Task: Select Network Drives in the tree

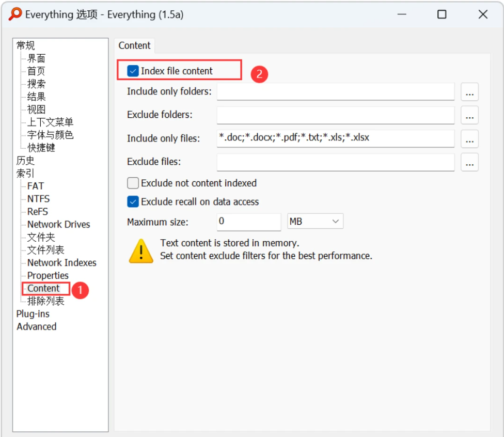Action: (58, 224)
